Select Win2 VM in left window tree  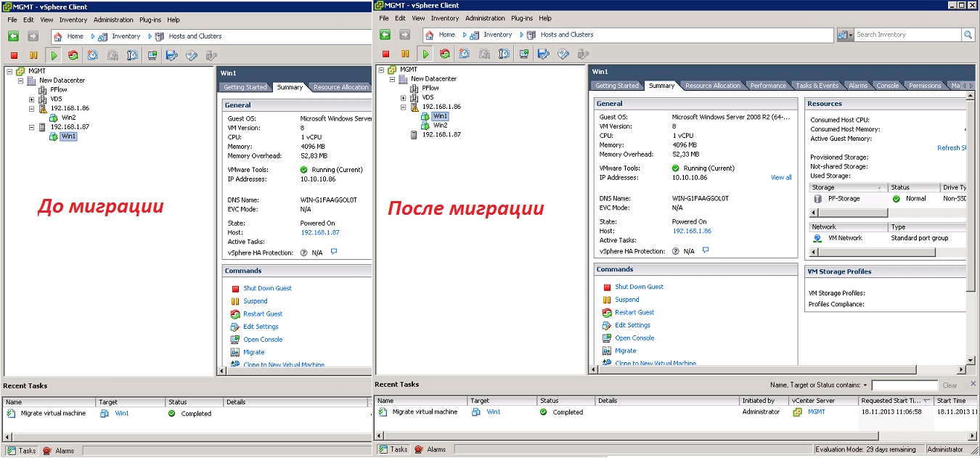pyautogui.click(x=68, y=118)
